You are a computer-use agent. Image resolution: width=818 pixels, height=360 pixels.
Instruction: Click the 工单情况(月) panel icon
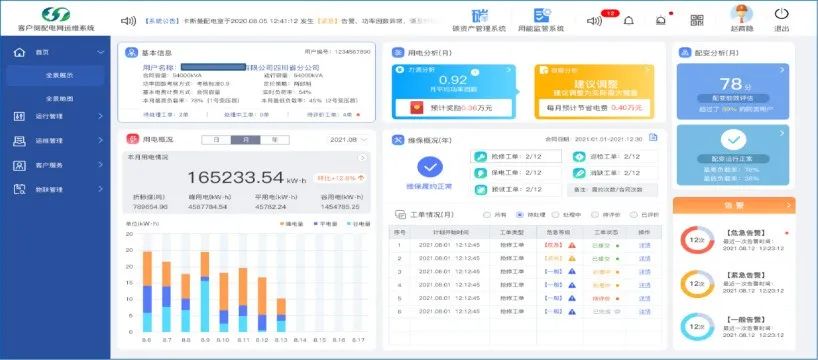pyautogui.click(x=400, y=214)
